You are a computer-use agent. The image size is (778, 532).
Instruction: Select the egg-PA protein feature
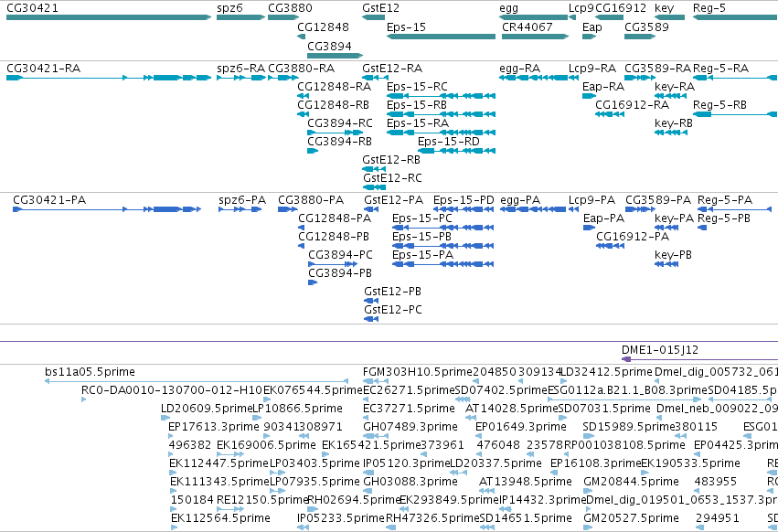533,209
